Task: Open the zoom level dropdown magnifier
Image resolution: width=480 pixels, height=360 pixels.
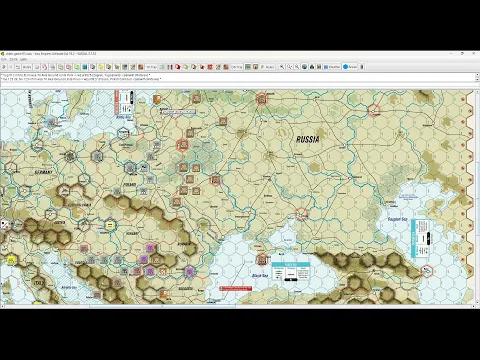Action: pyautogui.click(x=289, y=67)
